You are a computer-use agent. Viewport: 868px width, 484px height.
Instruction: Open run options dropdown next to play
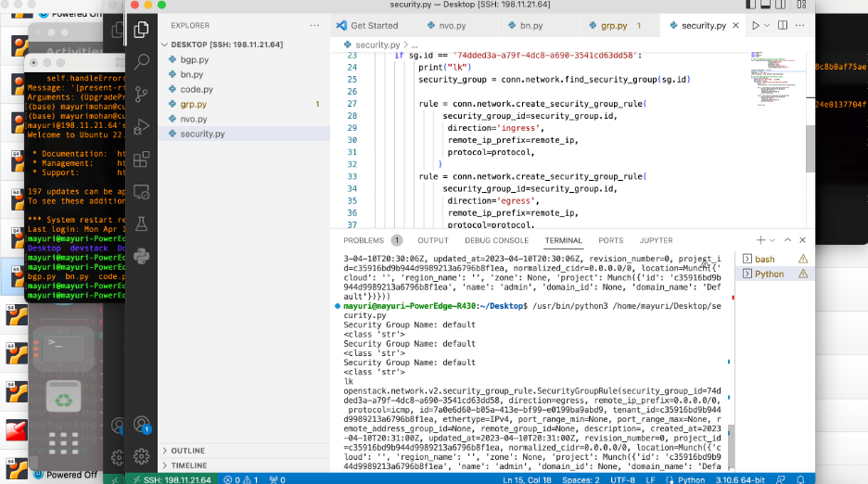(x=767, y=25)
